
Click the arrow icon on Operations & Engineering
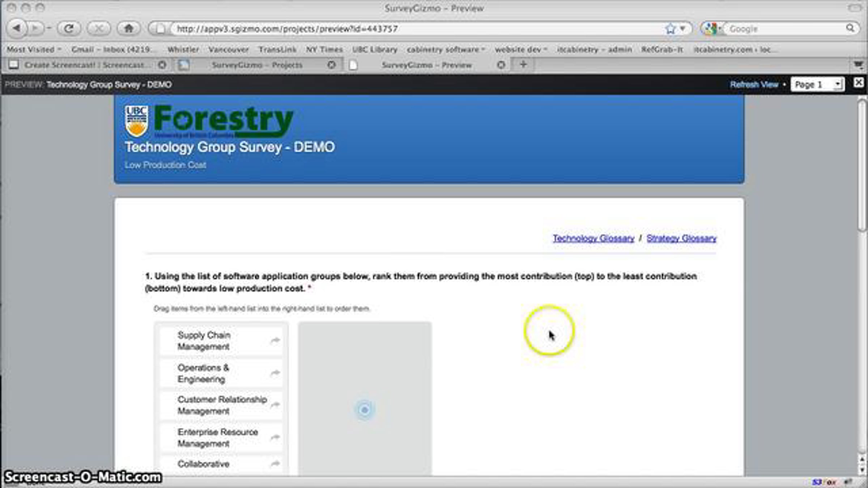click(x=275, y=373)
